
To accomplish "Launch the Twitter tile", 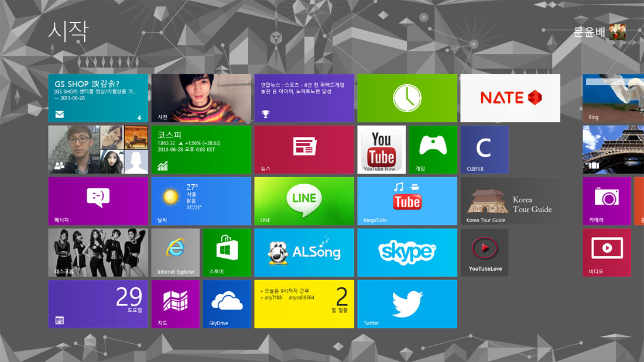I will (x=407, y=304).
